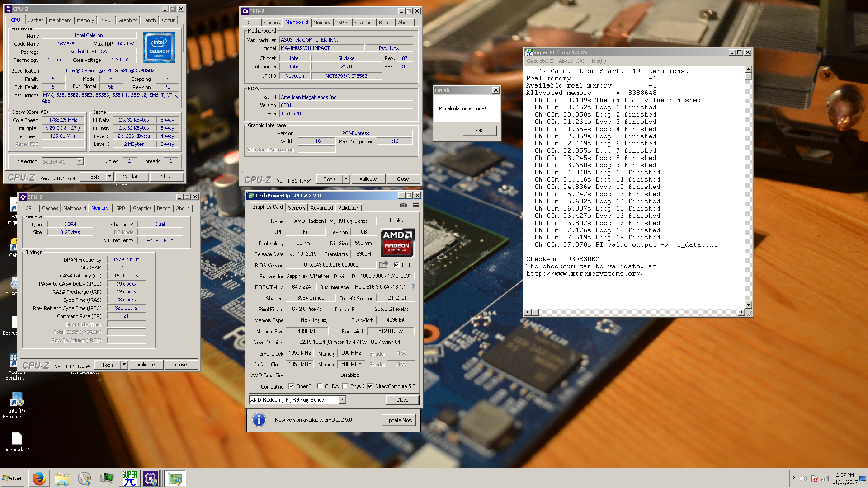This screenshot has height=488, width=868.
Task: Toggle the UEFI checkbox in GPU-Z
Action: tap(396, 265)
